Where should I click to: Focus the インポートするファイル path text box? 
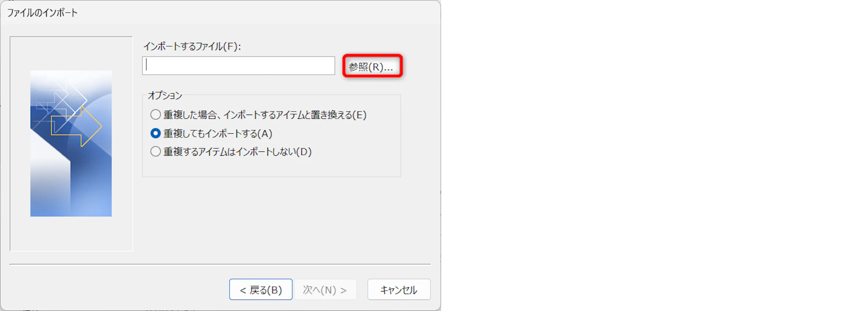239,66
